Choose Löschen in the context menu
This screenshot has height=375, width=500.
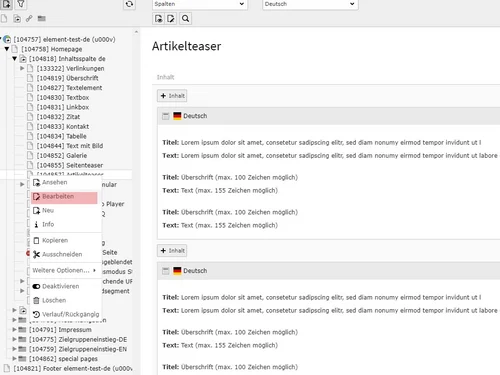[x=66, y=300]
